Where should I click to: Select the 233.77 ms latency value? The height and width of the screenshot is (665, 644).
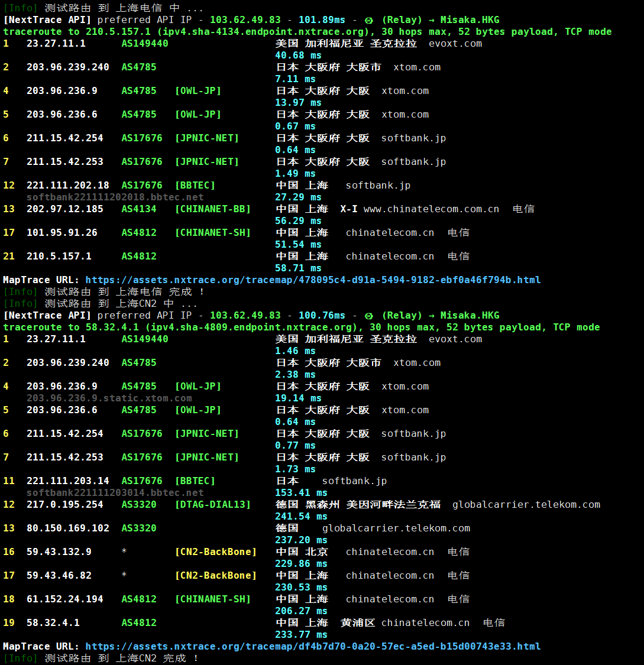point(301,635)
